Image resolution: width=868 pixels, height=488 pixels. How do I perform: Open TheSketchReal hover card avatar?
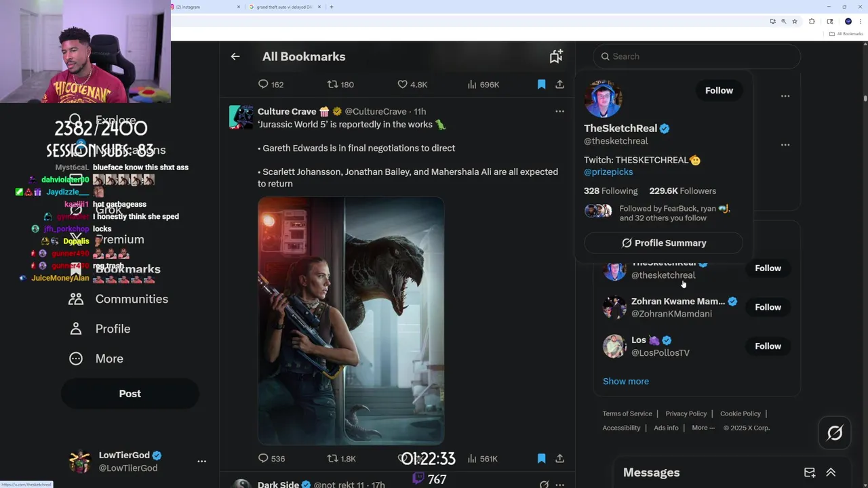pos(603,99)
